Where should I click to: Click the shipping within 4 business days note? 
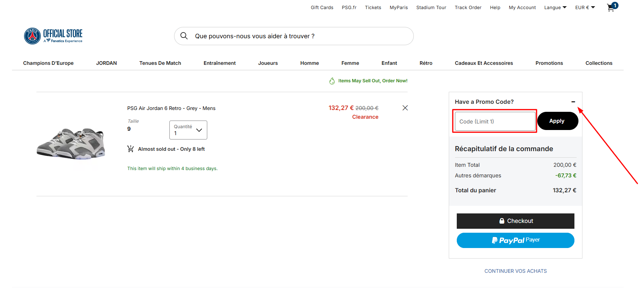[x=172, y=169]
